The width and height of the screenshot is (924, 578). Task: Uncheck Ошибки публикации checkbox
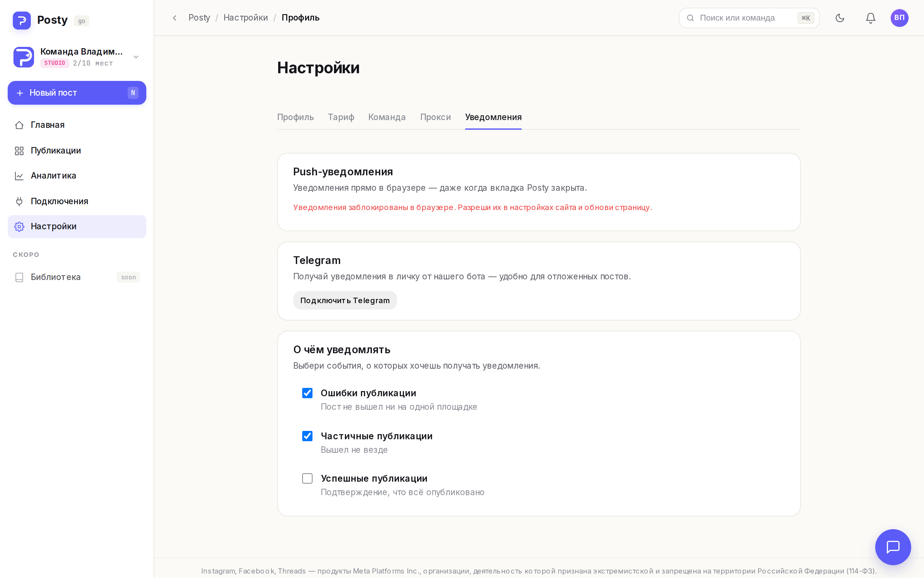click(x=307, y=393)
